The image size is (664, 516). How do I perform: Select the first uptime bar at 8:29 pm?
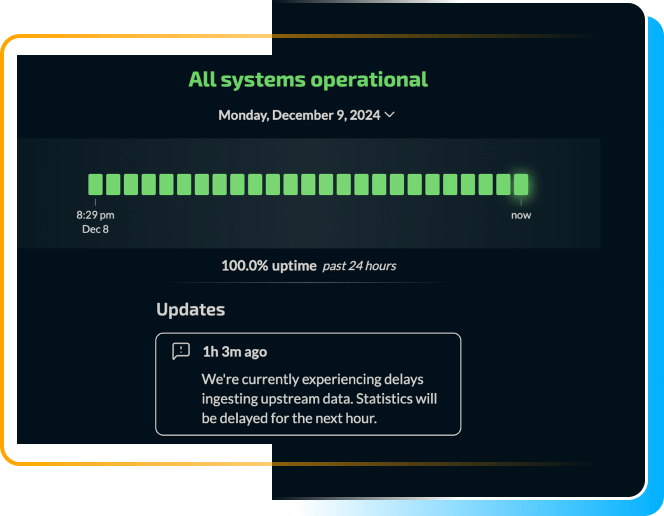(x=95, y=184)
